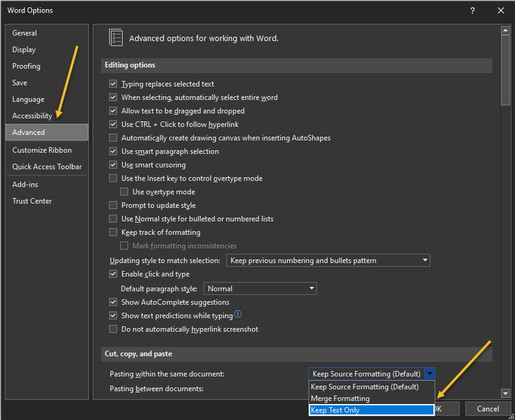The width and height of the screenshot is (515, 420).
Task: Toggle Use smart cursoring checkbox
Action: (113, 165)
